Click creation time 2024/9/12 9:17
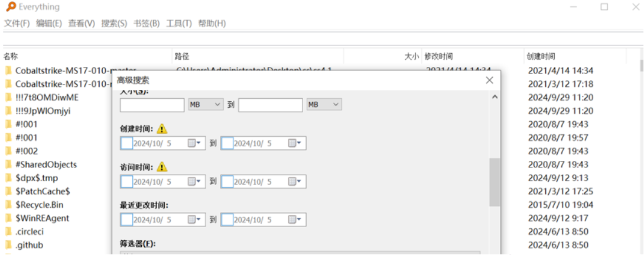644x255 pixels. 558,218
